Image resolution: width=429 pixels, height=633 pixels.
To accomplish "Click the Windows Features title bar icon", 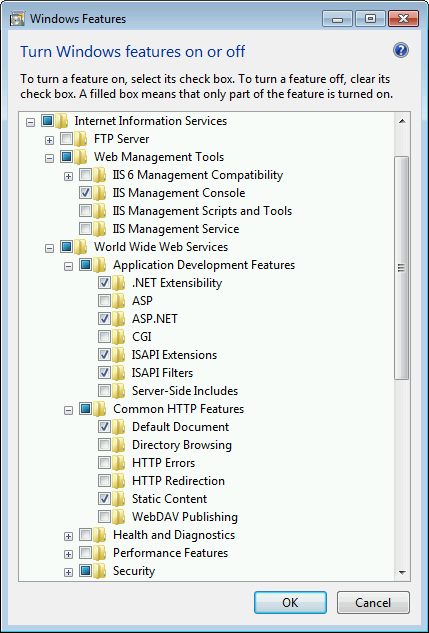I will tap(17, 19).
